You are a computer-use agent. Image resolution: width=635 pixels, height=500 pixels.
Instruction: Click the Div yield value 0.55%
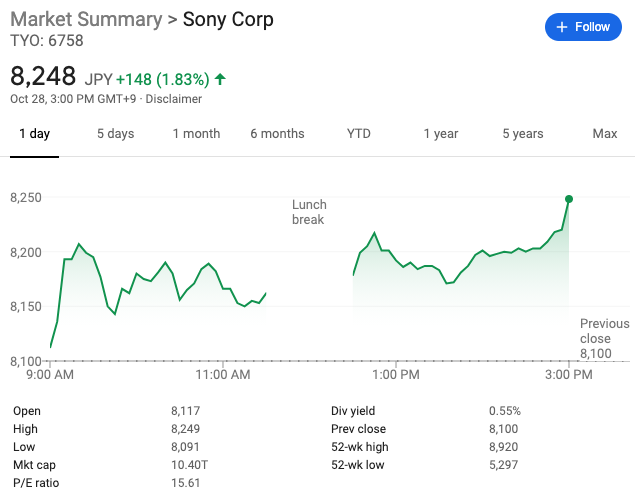(x=505, y=411)
